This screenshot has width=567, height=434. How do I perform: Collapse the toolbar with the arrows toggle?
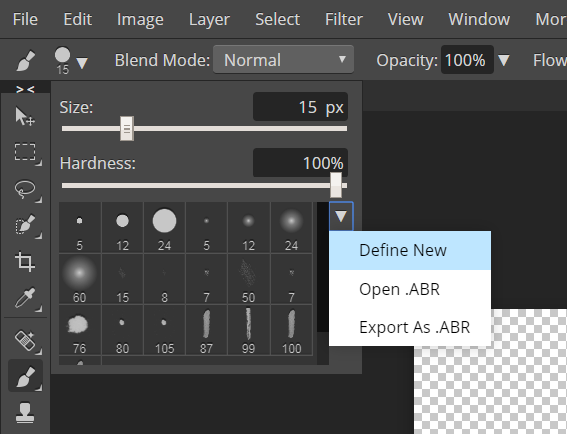25,88
